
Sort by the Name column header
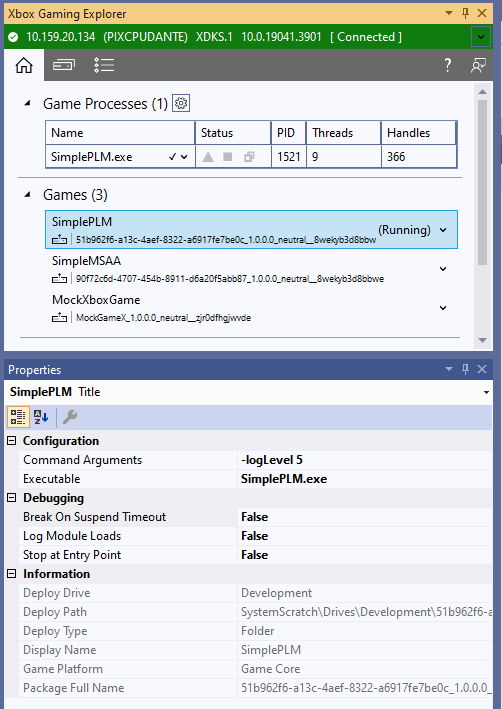click(120, 133)
